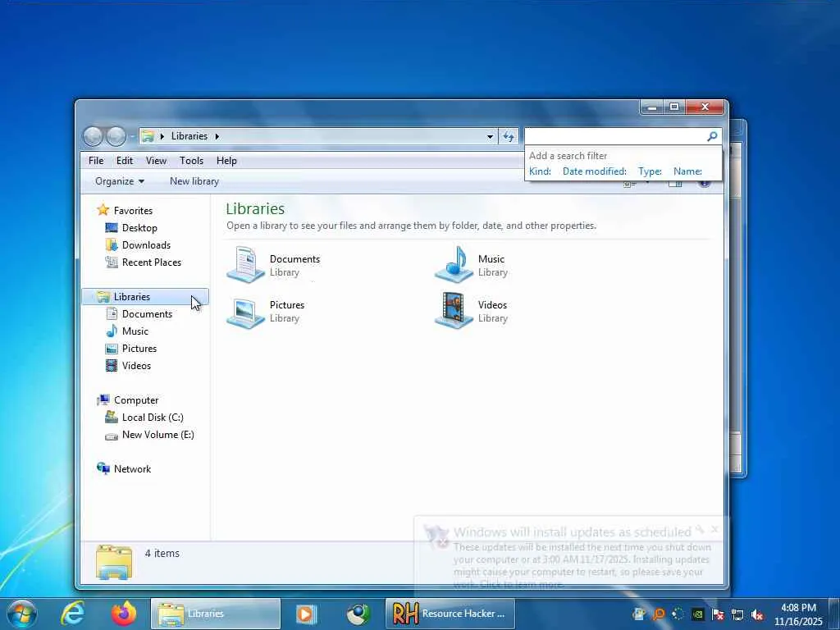Open the File menu

point(96,161)
